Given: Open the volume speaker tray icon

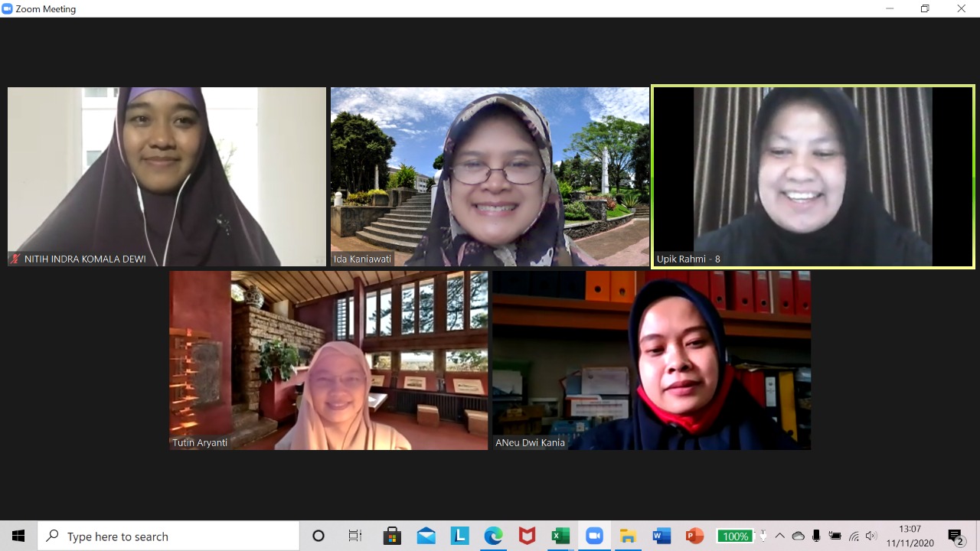Looking at the screenshot, I should coord(871,536).
